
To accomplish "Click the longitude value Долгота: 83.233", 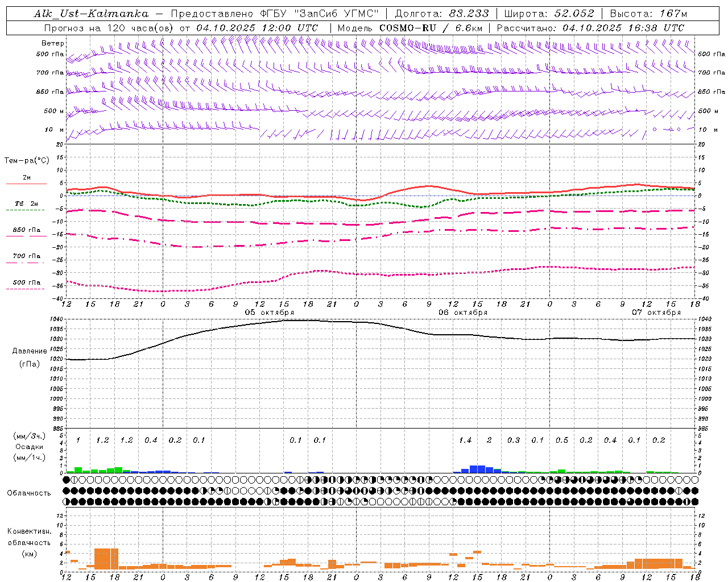I will coord(442,14).
